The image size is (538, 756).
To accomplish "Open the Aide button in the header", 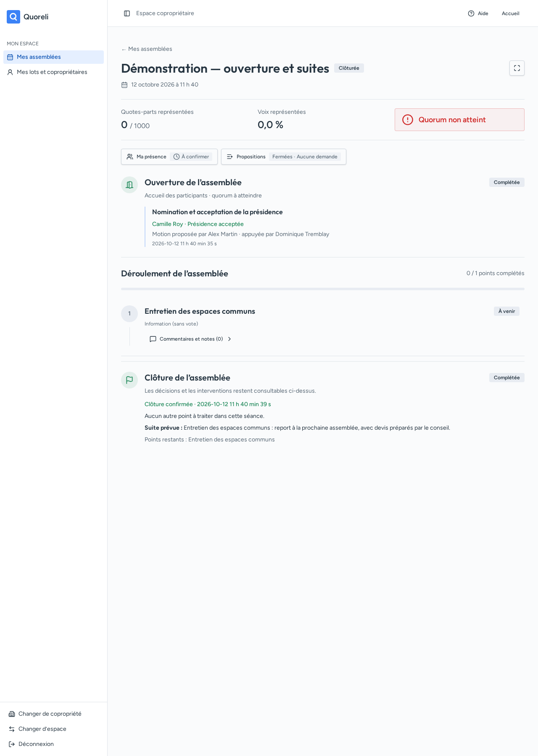I will pyautogui.click(x=478, y=13).
